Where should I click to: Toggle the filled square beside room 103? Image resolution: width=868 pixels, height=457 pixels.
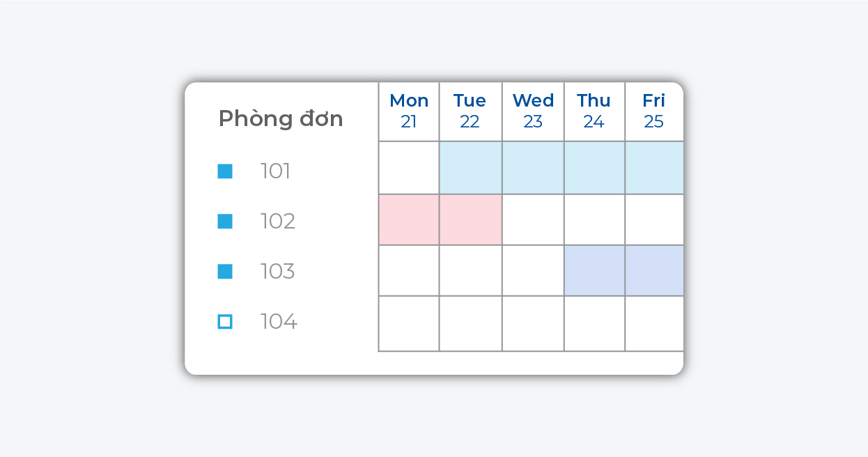pyautogui.click(x=225, y=272)
